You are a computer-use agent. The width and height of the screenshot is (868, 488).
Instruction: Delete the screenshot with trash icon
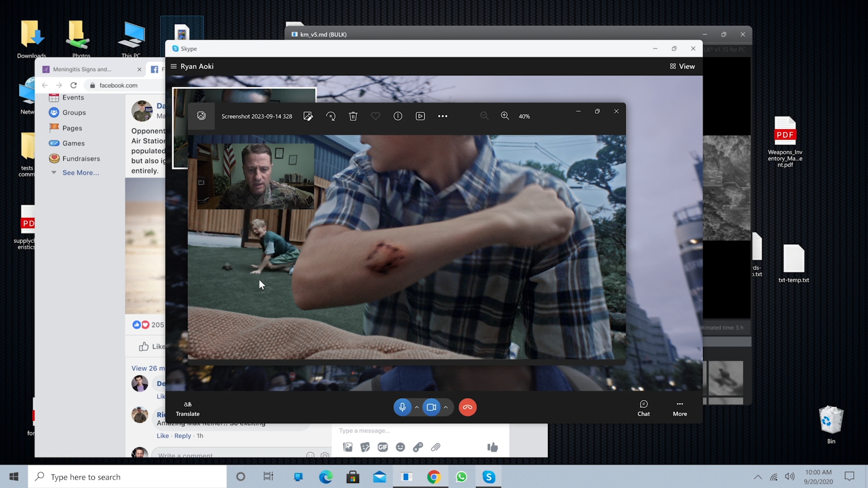[x=353, y=116]
